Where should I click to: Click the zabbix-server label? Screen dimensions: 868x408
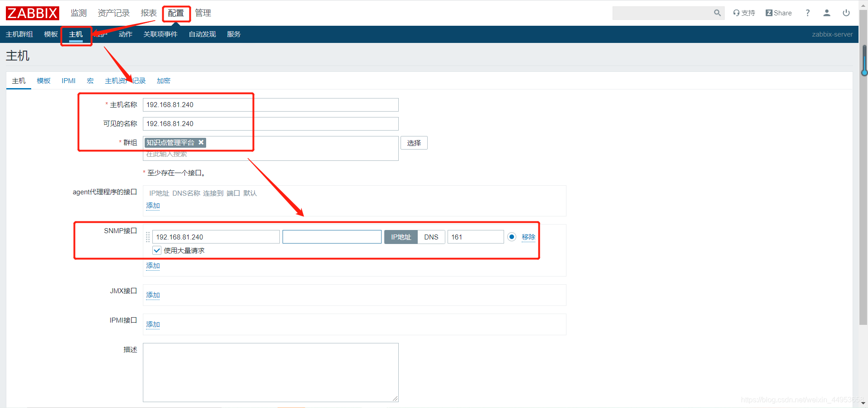(832, 34)
